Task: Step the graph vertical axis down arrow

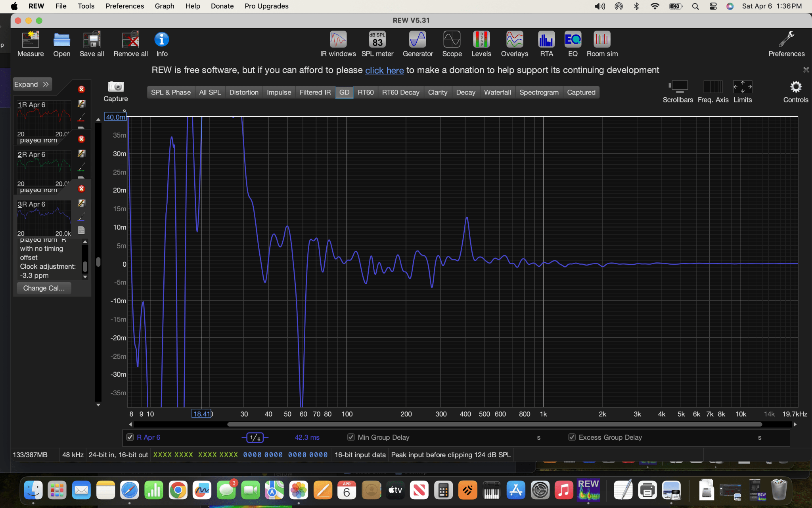Action: pyautogui.click(x=98, y=405)
